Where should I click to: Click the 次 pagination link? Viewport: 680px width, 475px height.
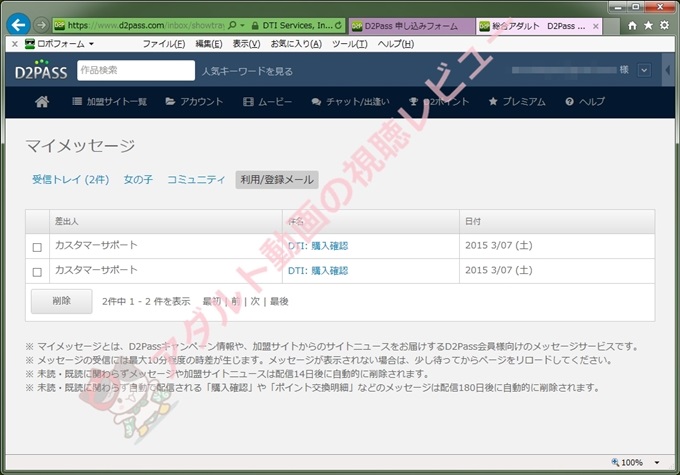tap(255, 301)
